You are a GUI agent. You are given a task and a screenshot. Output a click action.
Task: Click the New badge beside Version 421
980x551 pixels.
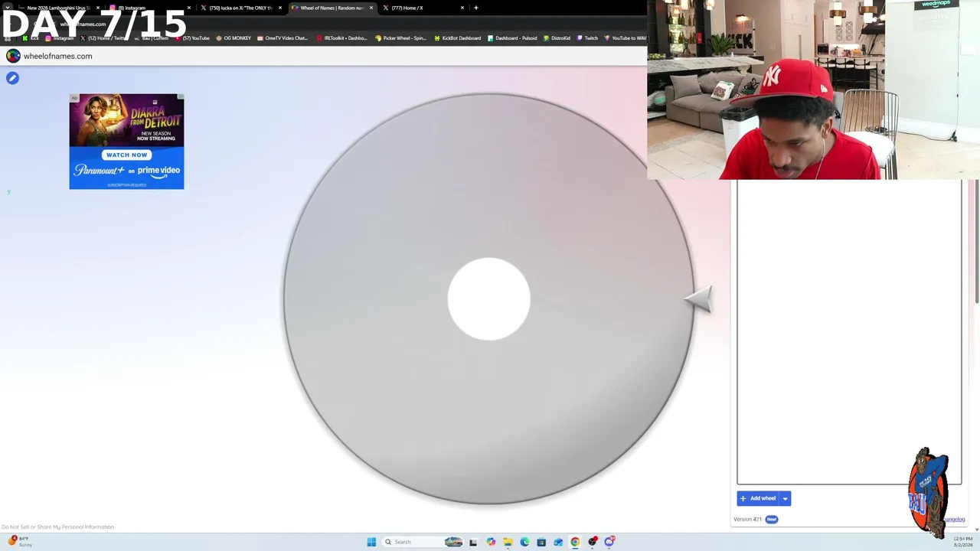[x=772, y=520]
